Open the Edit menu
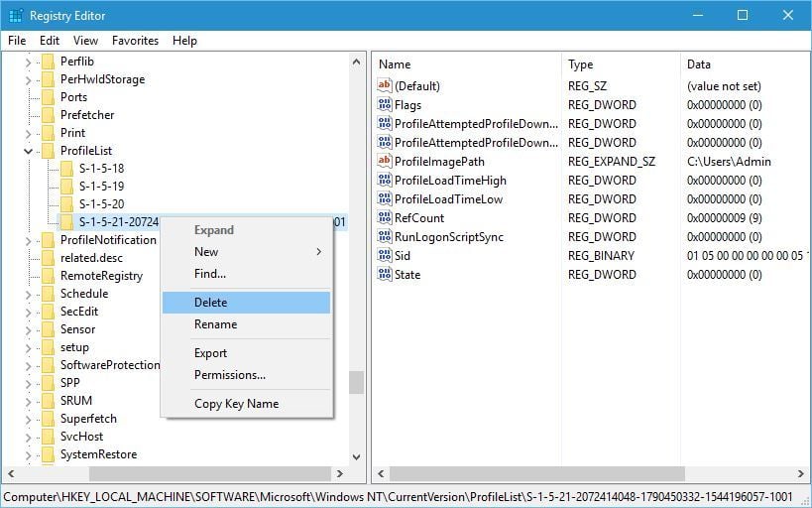The height and width of the screenshot is (508, 812). 50,41
